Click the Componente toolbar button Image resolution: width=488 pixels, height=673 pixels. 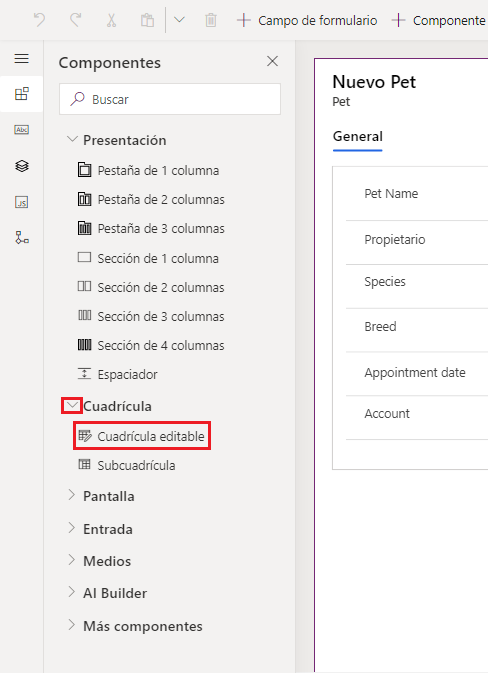pos(439,20)
